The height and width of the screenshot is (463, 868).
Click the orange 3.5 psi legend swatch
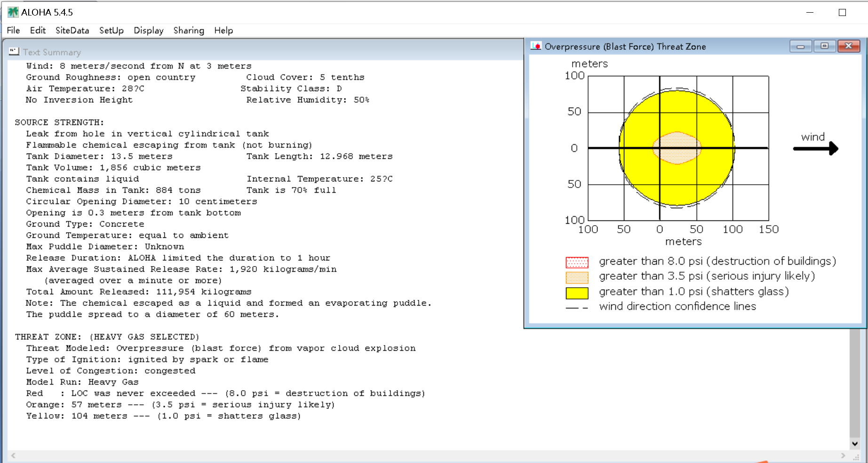coord(577,277)
